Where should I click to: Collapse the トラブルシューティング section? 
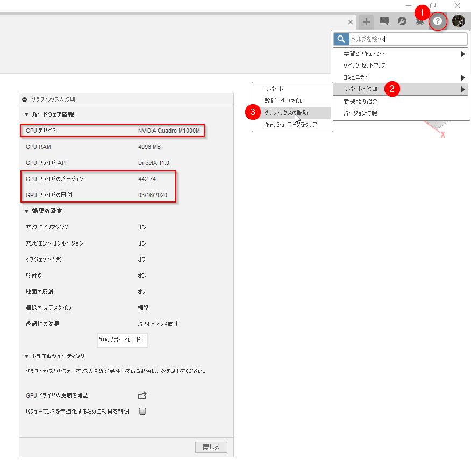pyautogui.click(x=27, y=356)
